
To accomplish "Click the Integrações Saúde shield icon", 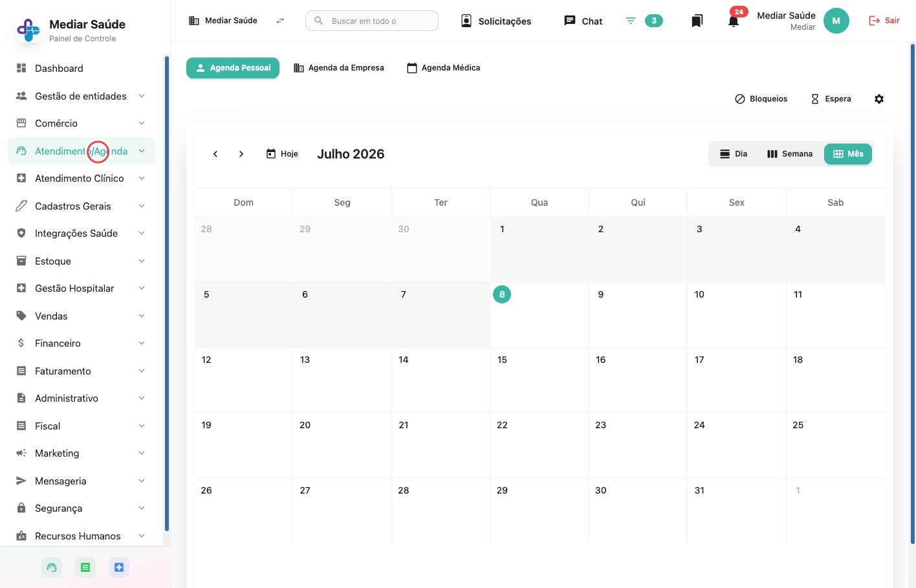I will click(21, 233).
